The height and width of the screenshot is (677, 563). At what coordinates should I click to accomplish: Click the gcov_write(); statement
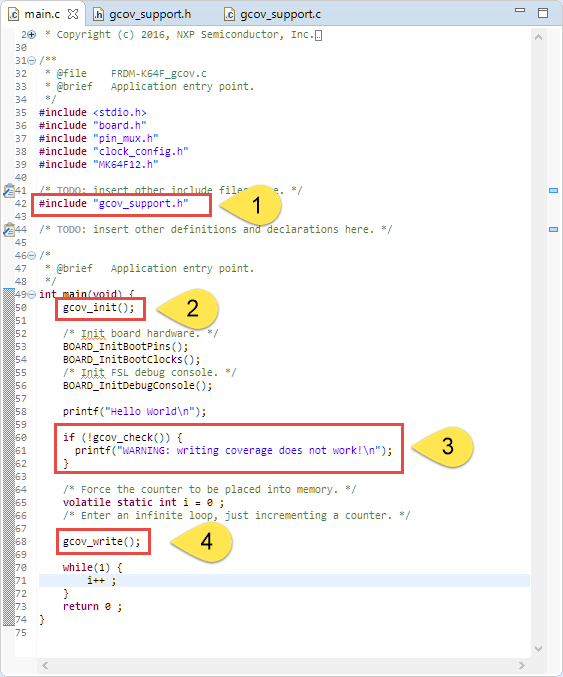[101, 541]
